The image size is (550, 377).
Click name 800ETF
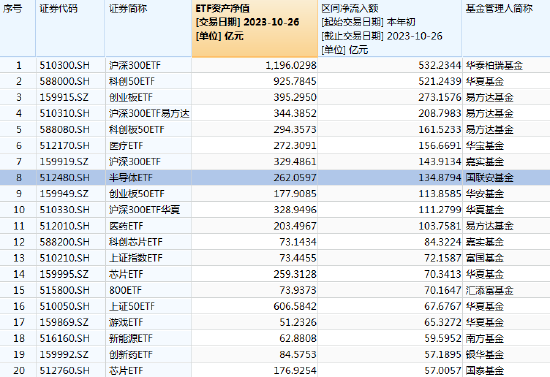pos(125,290)
